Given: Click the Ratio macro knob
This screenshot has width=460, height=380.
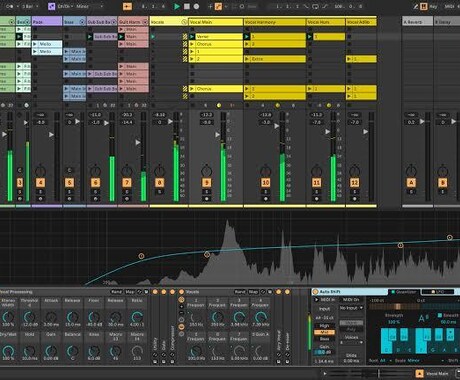Looking at the screenshot, I should click(137, 317).
